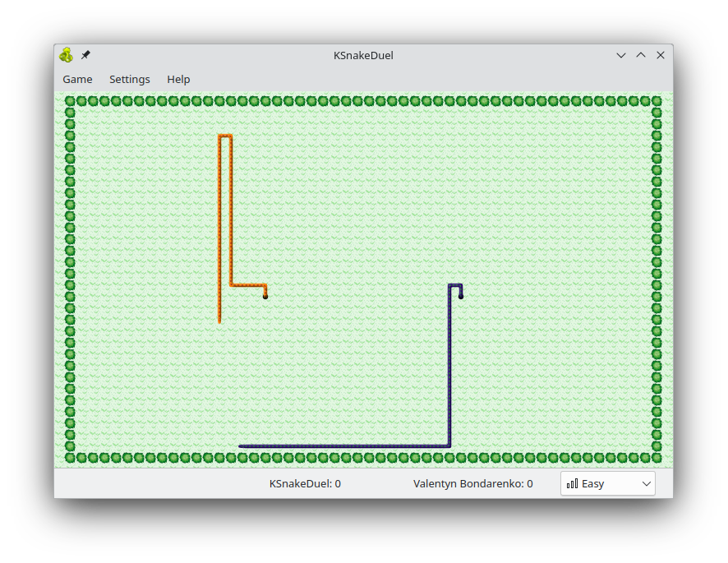Click the top-left corner border flower

70,101
